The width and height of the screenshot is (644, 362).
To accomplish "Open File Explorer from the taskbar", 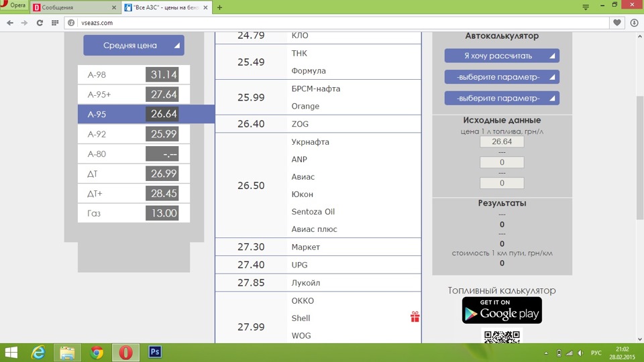I will (x=67, y=353).
